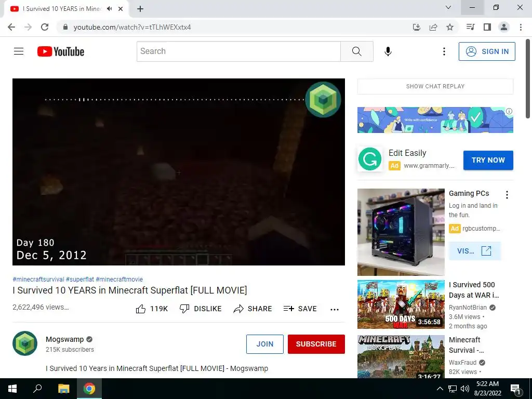Click the Gaming PCs ad thumbnail
Image resolution: width=532 pixels, height=399 pixels.
click(x=401, y=232)
